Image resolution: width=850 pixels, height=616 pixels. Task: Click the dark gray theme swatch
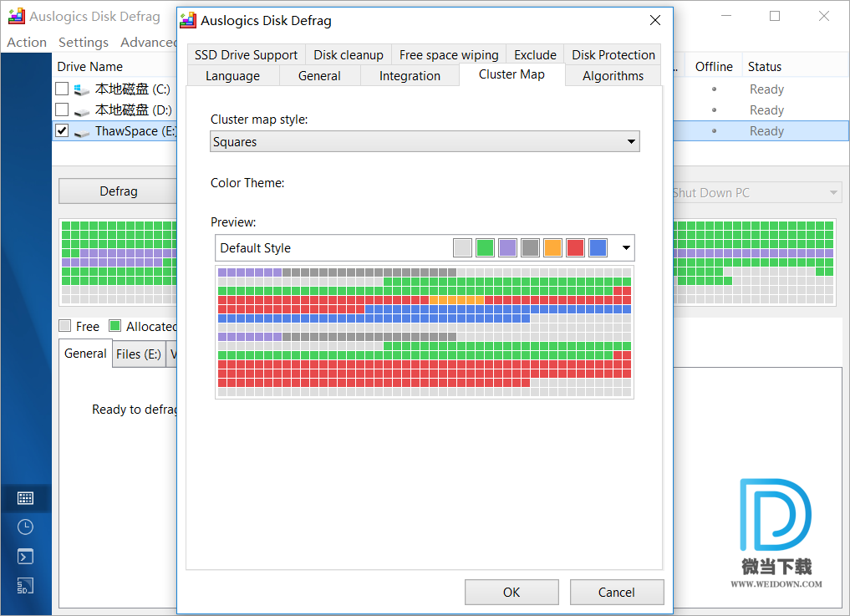530,247
